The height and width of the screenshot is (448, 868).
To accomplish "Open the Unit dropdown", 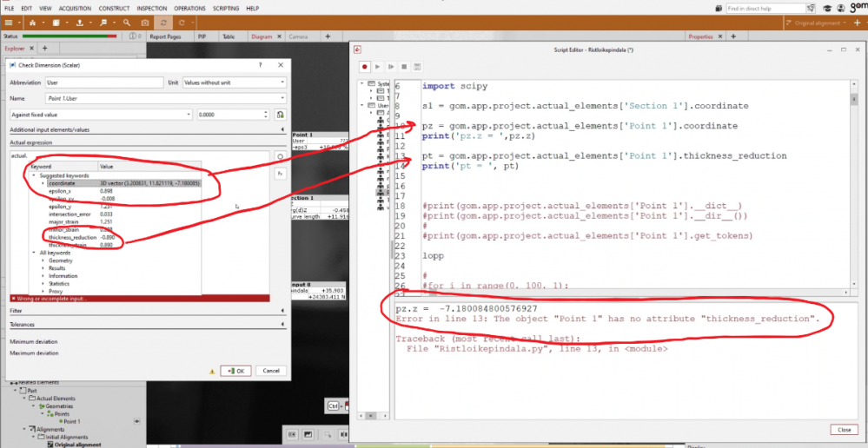I will click(x=234, y=82).
